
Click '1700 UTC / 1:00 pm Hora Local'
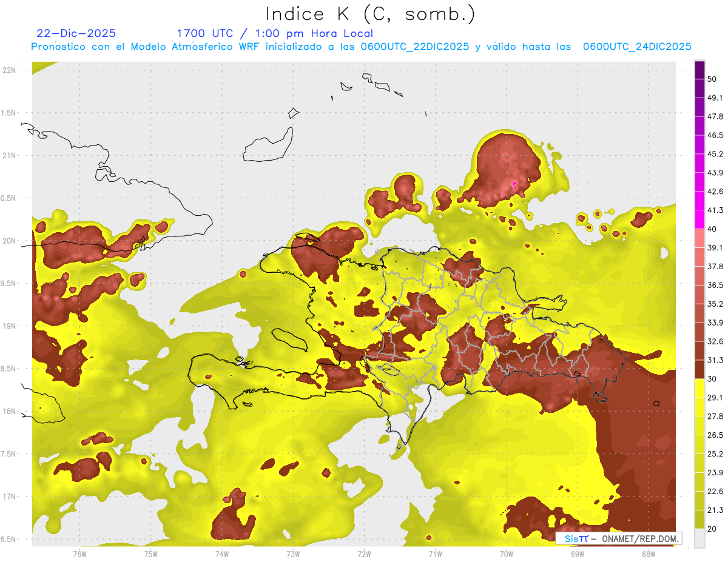[275, 33]
